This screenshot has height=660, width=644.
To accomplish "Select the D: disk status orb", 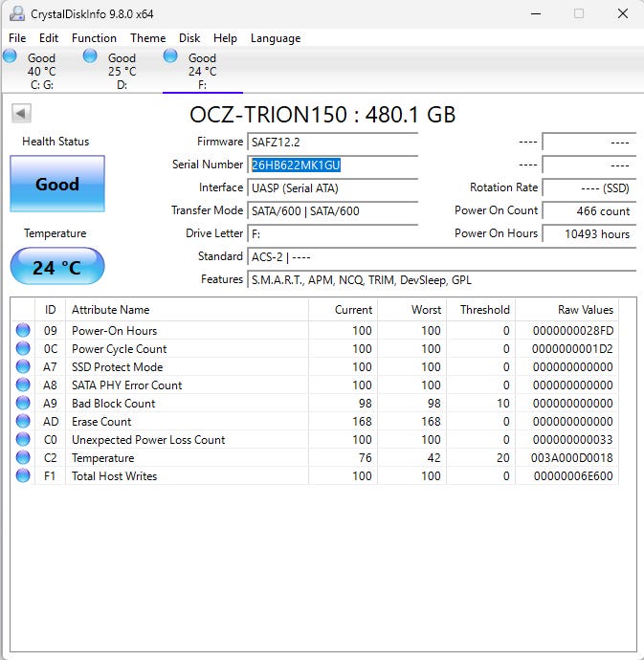I will (x=90, y=56).
